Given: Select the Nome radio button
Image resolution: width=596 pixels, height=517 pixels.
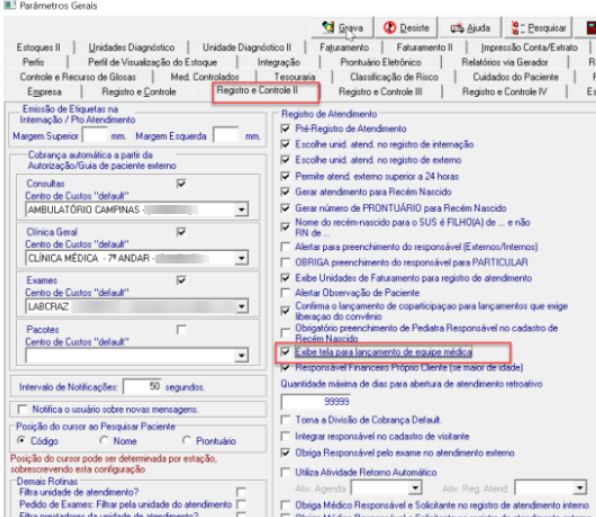Looking at the screenshot, I should click(104, 440).
